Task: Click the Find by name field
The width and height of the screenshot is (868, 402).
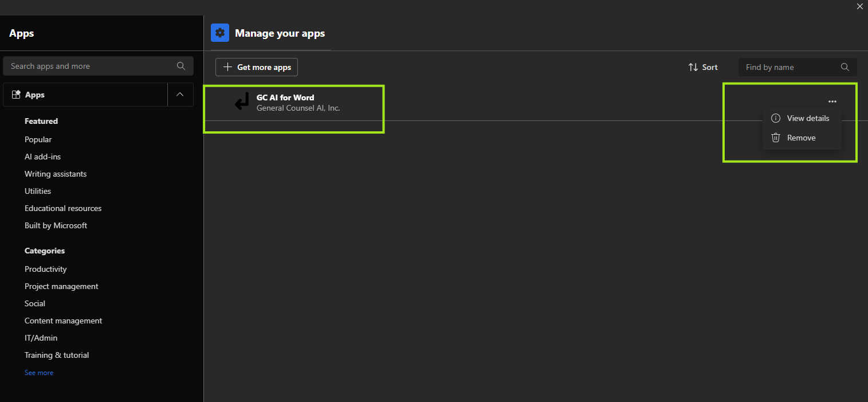Action: 790,67
